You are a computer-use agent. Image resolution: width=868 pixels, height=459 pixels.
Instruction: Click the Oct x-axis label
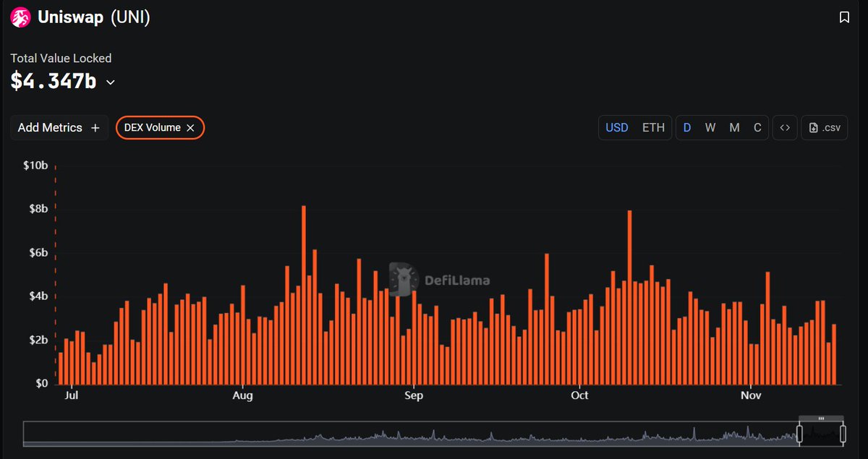pyautogui.click(x=579, y=395)
